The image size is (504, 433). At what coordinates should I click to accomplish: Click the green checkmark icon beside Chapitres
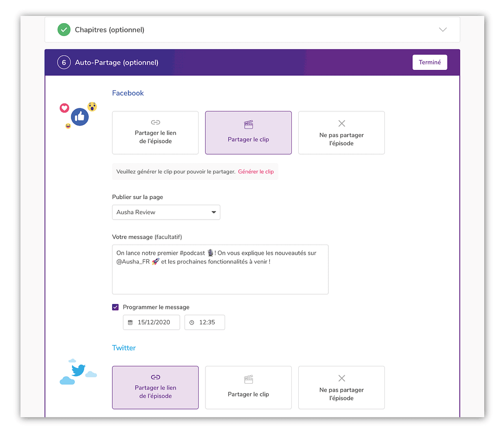click(63, 30)
